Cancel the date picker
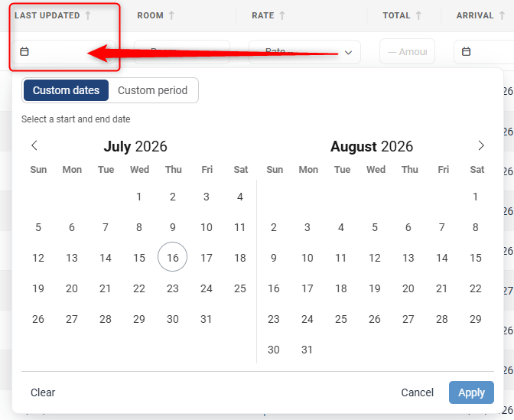The width and height of the screenshot is (514, 420). coord(418,392)
